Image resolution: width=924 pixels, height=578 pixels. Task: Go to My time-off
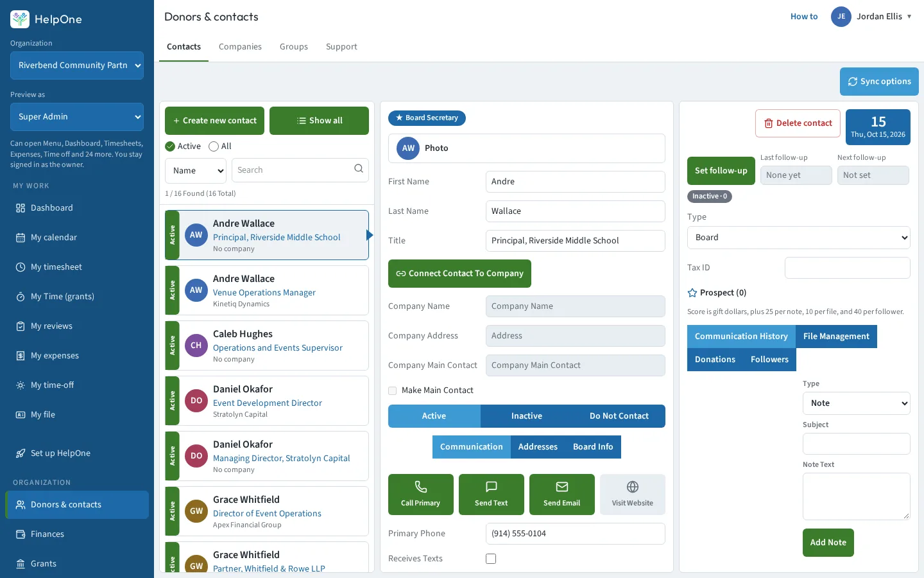[x=77, y=385]
